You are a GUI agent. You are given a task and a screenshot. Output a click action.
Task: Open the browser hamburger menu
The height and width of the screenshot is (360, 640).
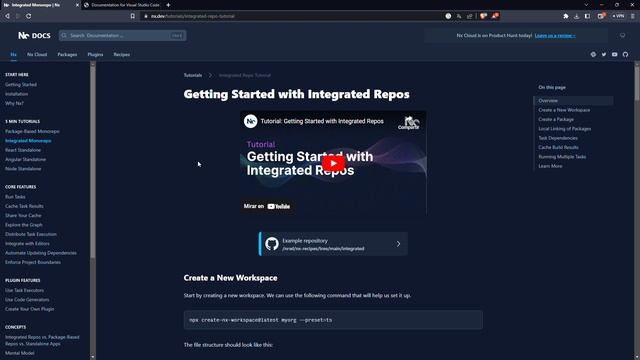[633, 16]
